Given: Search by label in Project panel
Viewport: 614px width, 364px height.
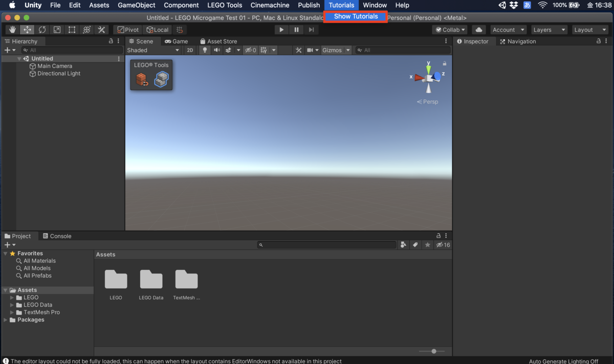Looking at the screenshot, I should 415,245.
